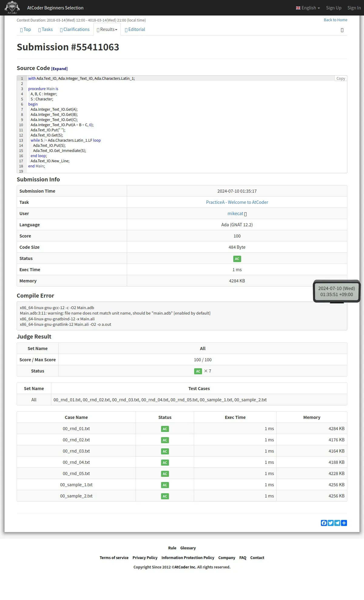Click AC badge for 00_sample_2.txt
Screen dimensions: 364x600
(x=165, y=496)
